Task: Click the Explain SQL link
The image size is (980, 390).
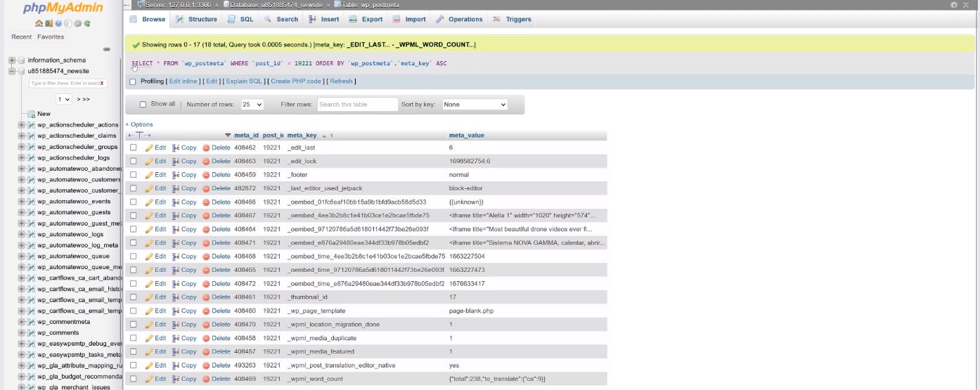Action: pyautogui.click(x=244, y=82)
